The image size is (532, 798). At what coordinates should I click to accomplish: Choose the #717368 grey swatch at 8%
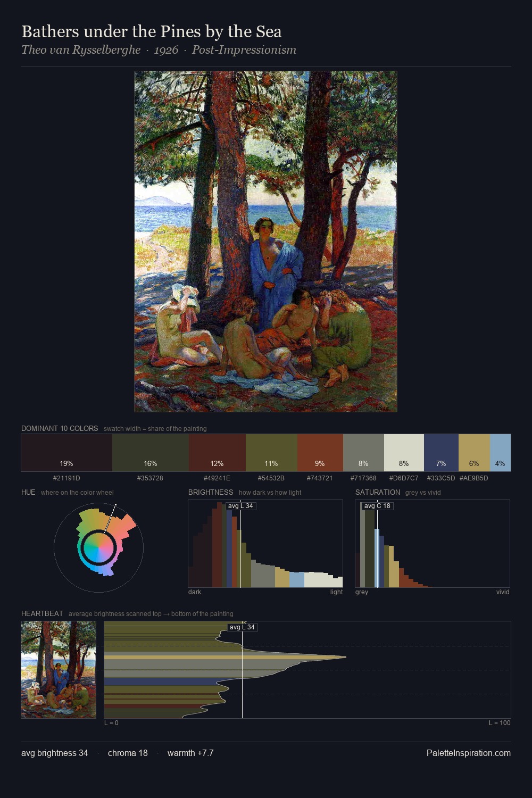click(x=363, y=453)
